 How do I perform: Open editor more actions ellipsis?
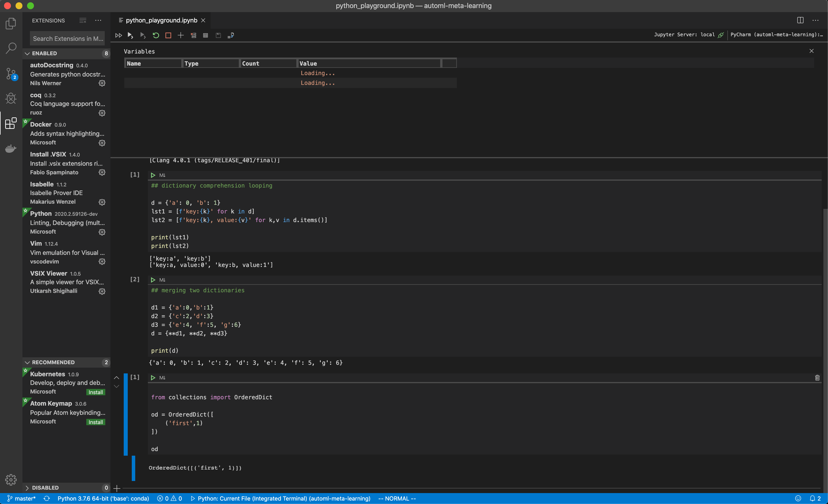pos(815,20)
